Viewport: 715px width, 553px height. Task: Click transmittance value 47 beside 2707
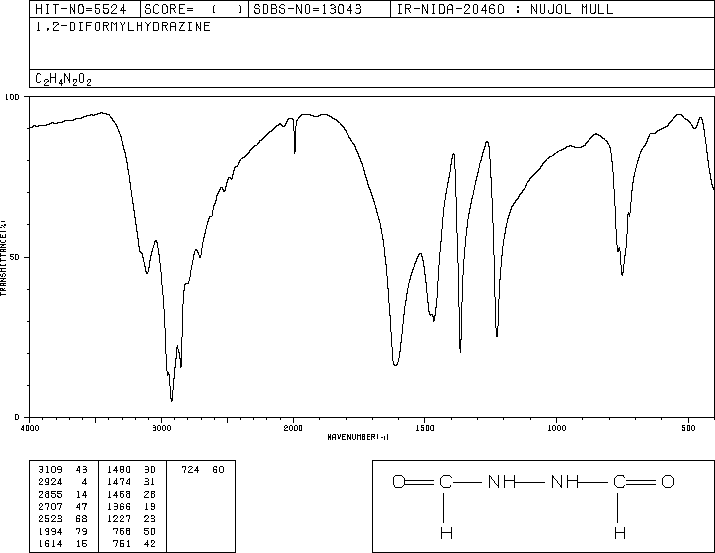click(x=82, y=506)
